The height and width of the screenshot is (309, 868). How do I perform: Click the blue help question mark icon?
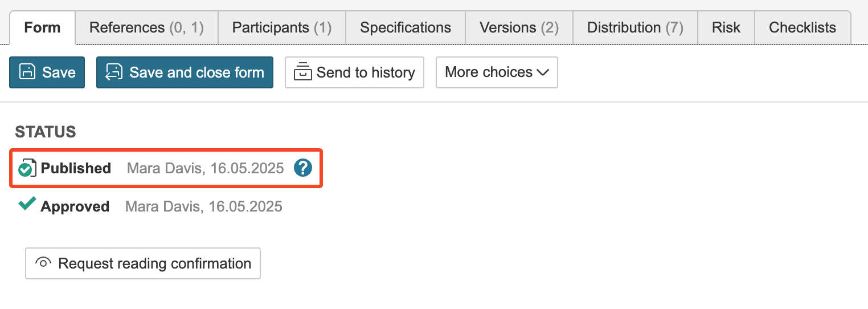point(303,168)
